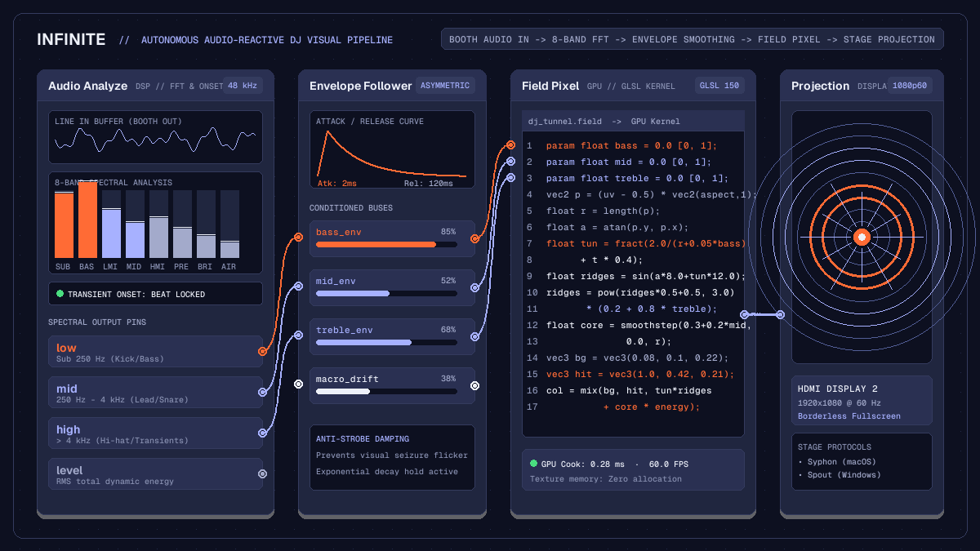
Task: Click the Rel: 120ms value
Action: point(429,183)
